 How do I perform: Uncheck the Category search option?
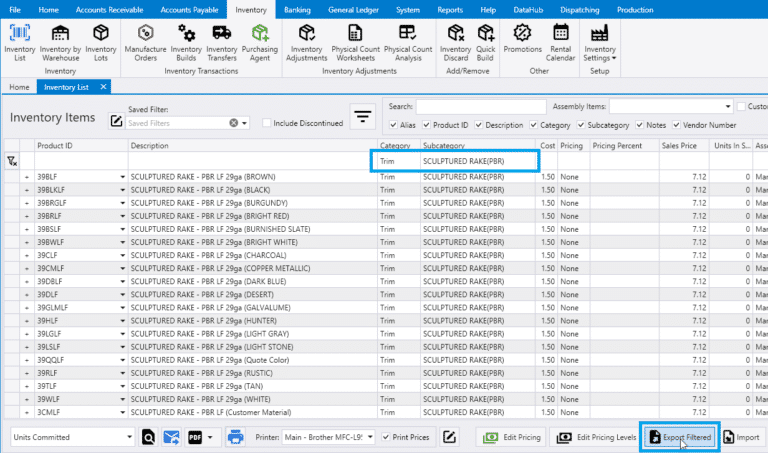(533, 125)
